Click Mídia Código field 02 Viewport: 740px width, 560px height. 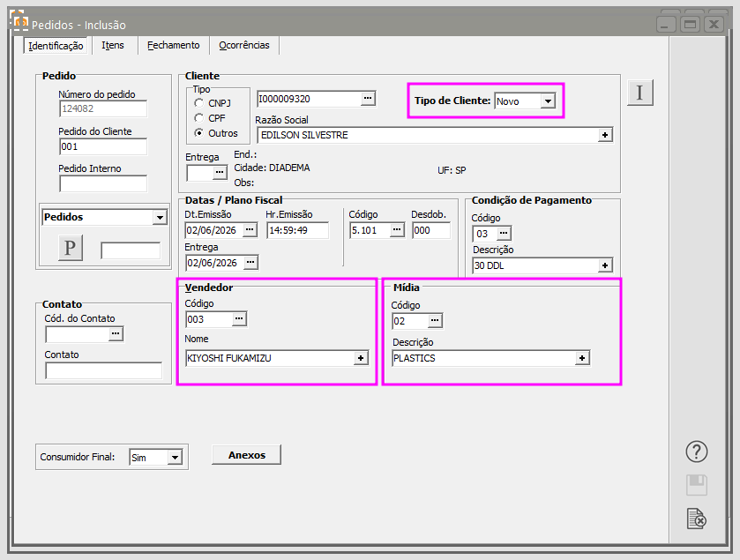coord(410,321)
